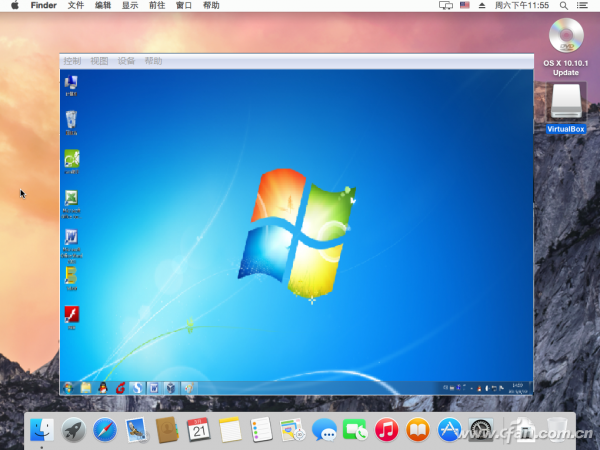Click the Windows taskbar clock

[x=517, y=388]
